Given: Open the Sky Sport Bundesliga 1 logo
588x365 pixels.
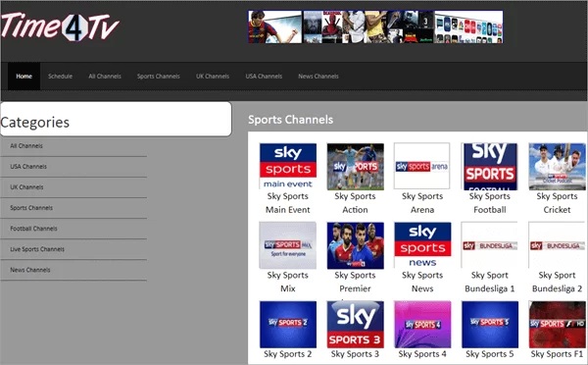Looking at the screenshot, I should [489, 245].
